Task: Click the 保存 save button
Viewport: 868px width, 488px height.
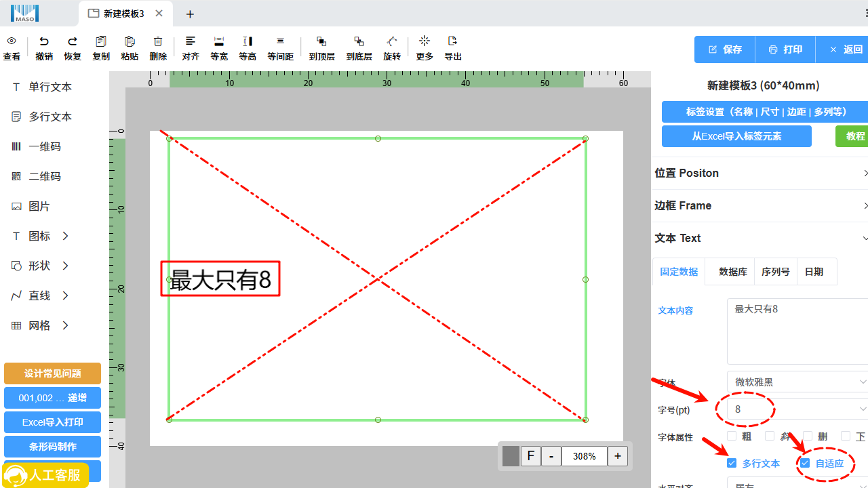Action: pos(725,49)
